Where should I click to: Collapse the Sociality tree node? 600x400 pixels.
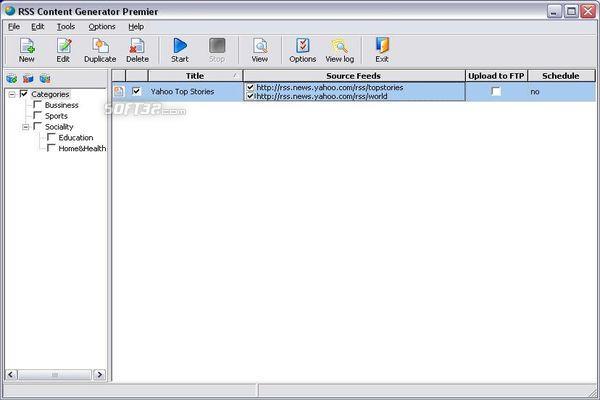pyautogui.click(x=25, y=127)
